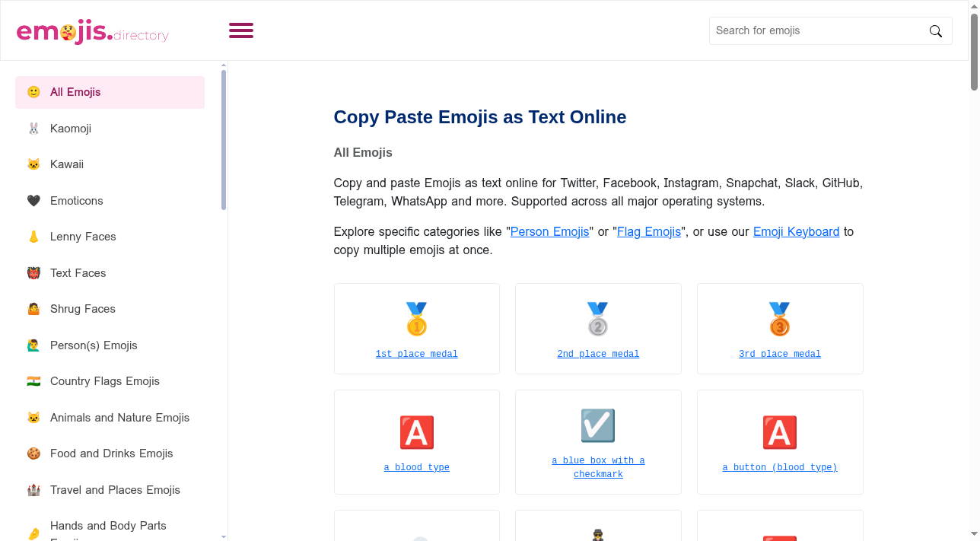980x541 pixels.
Task: Open the Emoji Keyboard link
Action: coord(796,231)
